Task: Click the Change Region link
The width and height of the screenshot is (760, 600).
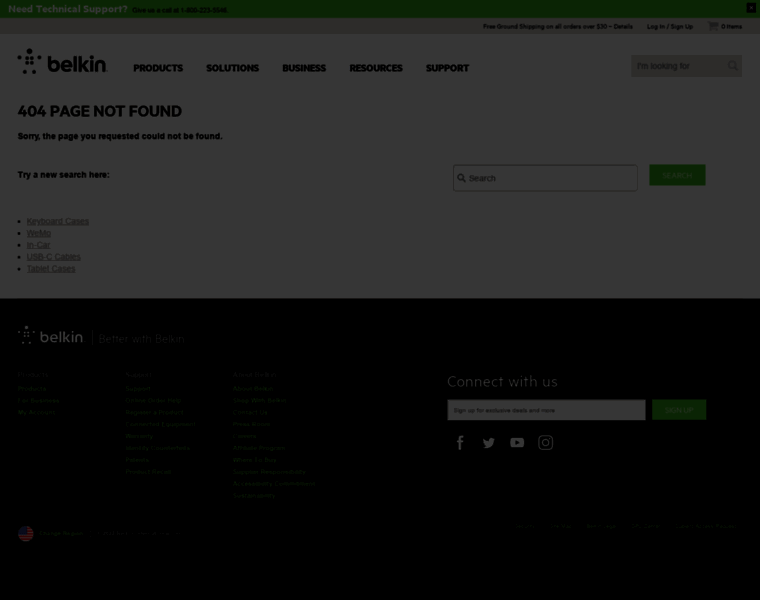Action: click(x=61, y=533)
